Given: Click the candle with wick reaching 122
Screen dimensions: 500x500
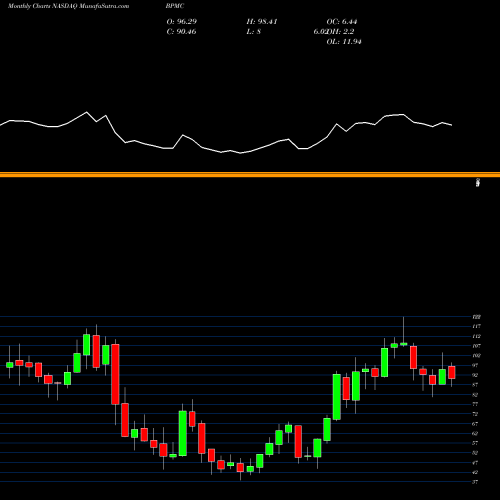Looking at the screenshot, I should (x=404, y=344).
